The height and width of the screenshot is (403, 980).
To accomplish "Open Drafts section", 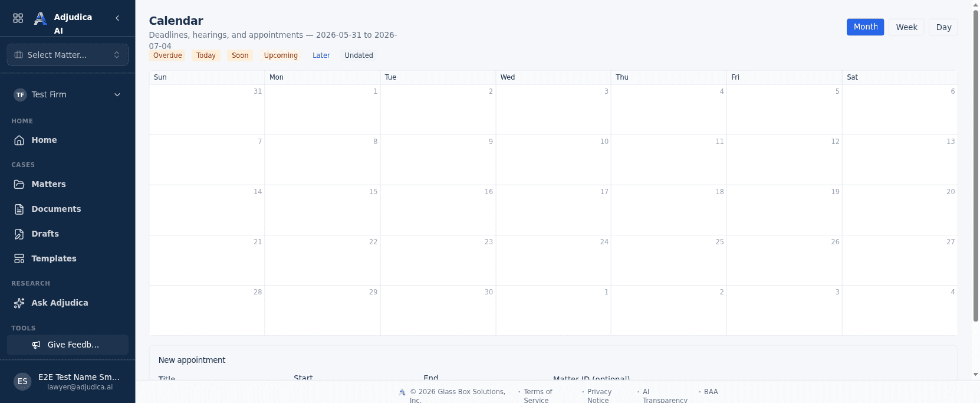I will [68, 234].
